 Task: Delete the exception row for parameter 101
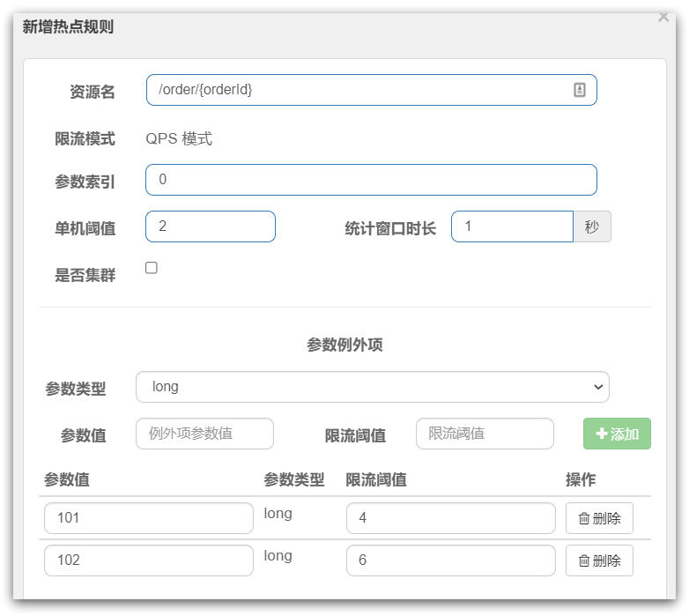(599, 518)
